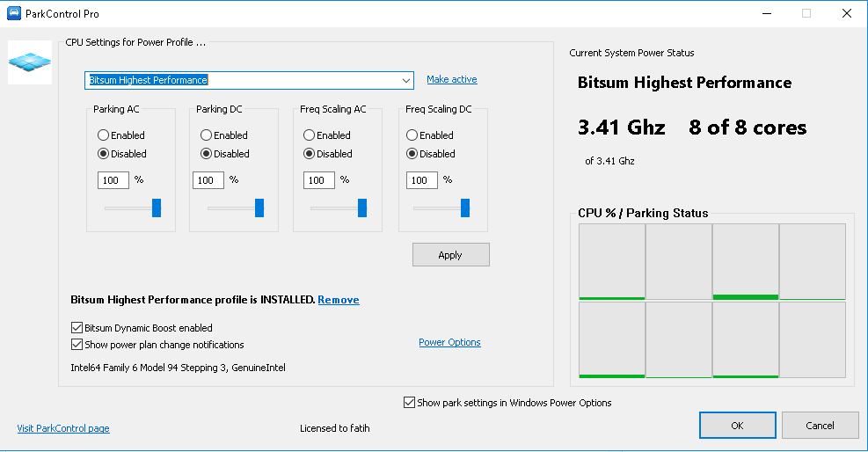Click the Intel64 Family 6 Model 94 text

click(x=178, y=368)
